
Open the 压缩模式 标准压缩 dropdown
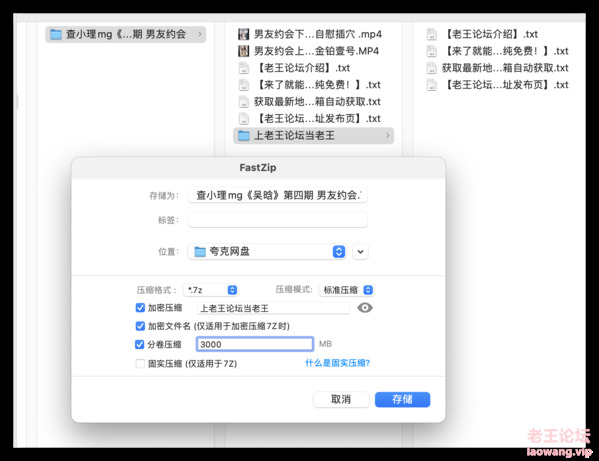point(346,290)
